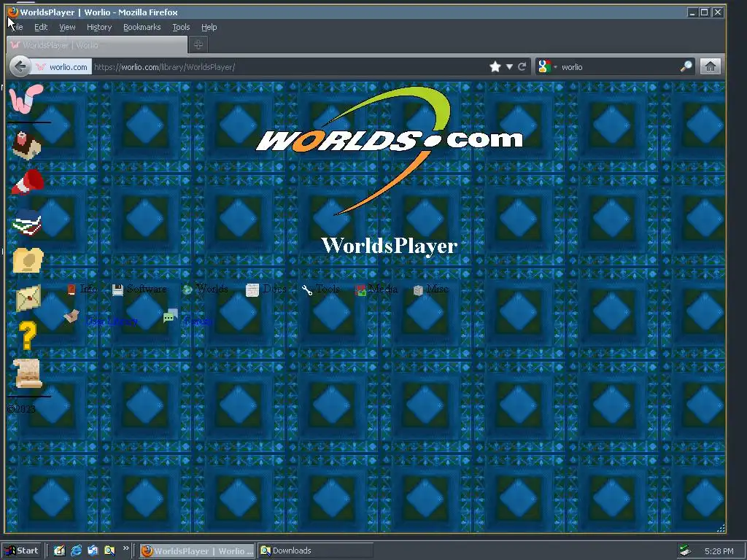Click the chat bubbles forum icon

[171, 316]
